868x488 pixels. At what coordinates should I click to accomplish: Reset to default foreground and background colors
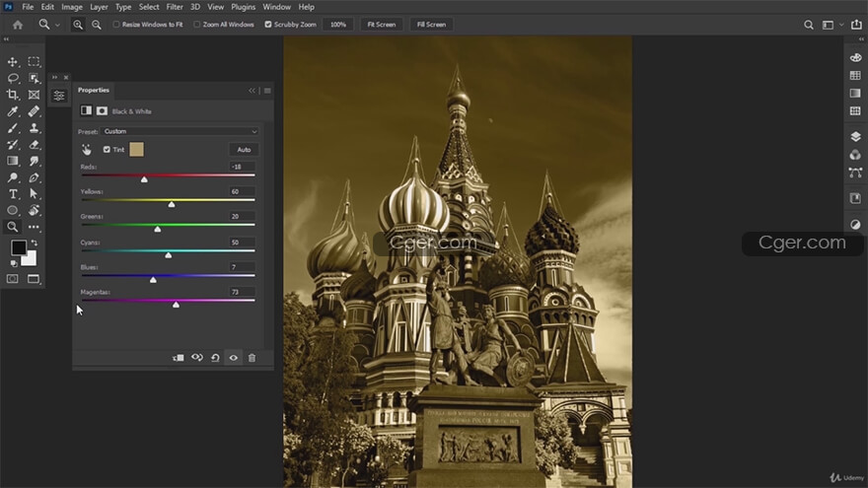point(13,264)
